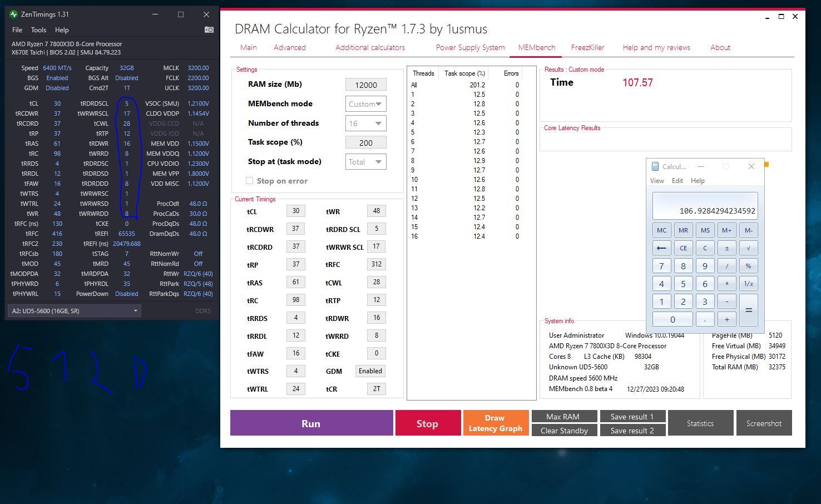Click the Max RAM button

point(564,416)
